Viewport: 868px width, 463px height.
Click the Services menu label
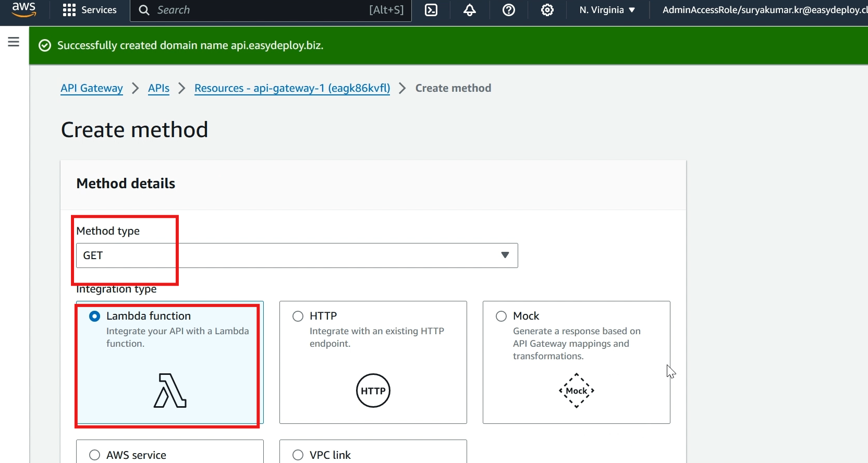[x=99, y=10]
